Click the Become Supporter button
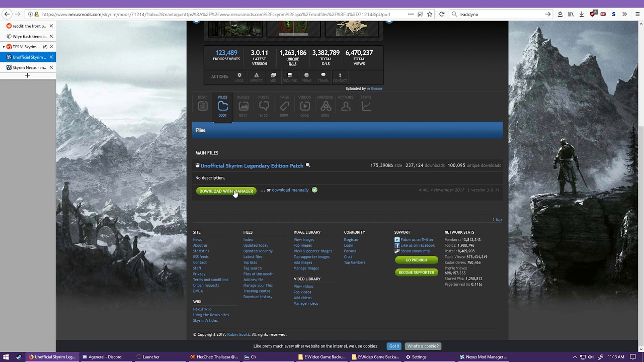 pyautogui.click(x=417, y=273)
